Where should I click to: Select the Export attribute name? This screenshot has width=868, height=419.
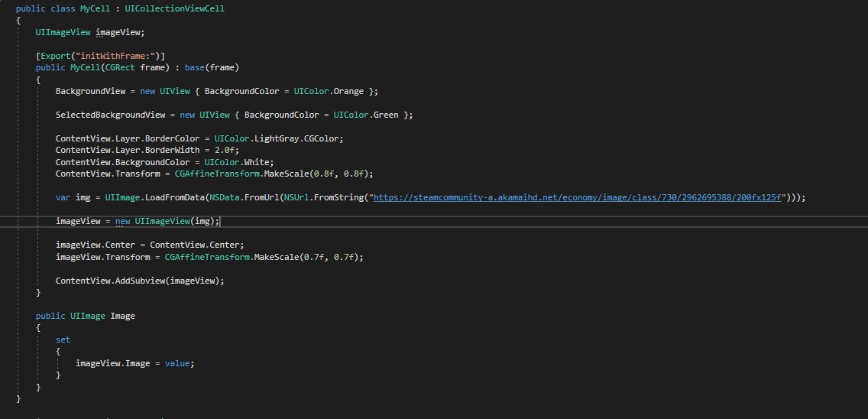click(x=55, y=56)
